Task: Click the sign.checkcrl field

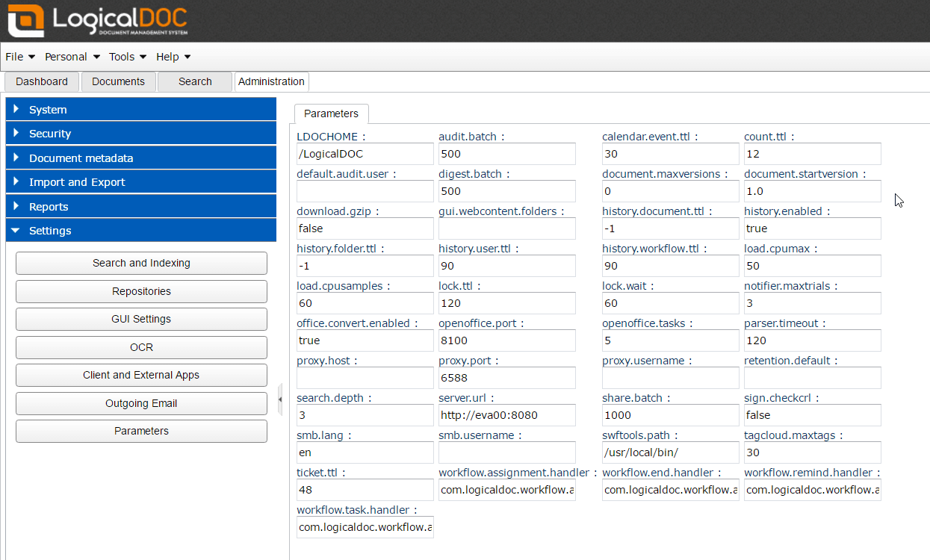Action: [813, 415]
